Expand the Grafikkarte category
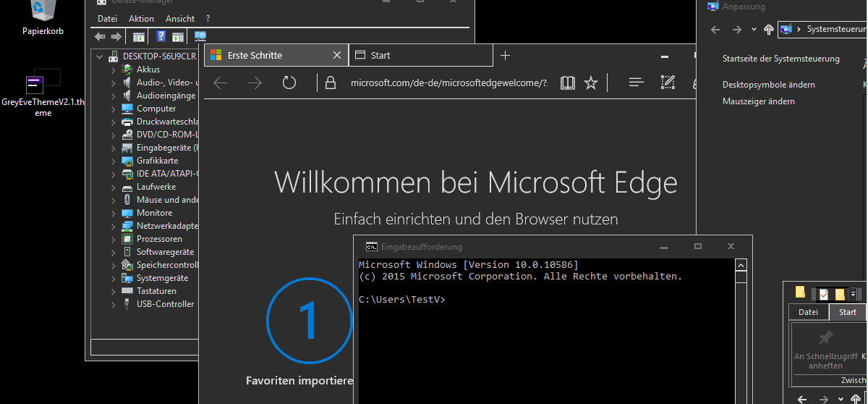This screenshot has height=404, width=868. (x=113, y=161)
